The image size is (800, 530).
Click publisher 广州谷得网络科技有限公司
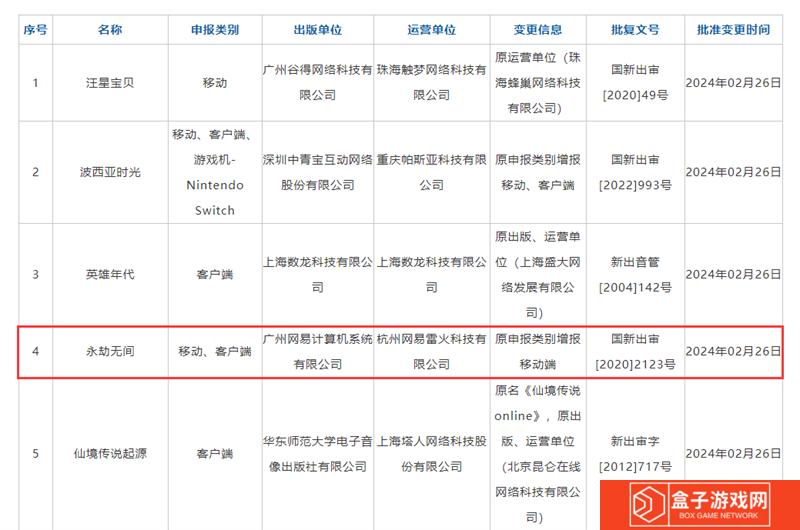click(318, 83)
